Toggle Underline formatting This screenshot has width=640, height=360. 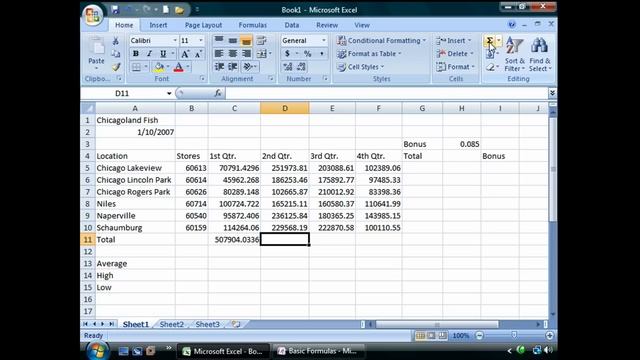163,54
